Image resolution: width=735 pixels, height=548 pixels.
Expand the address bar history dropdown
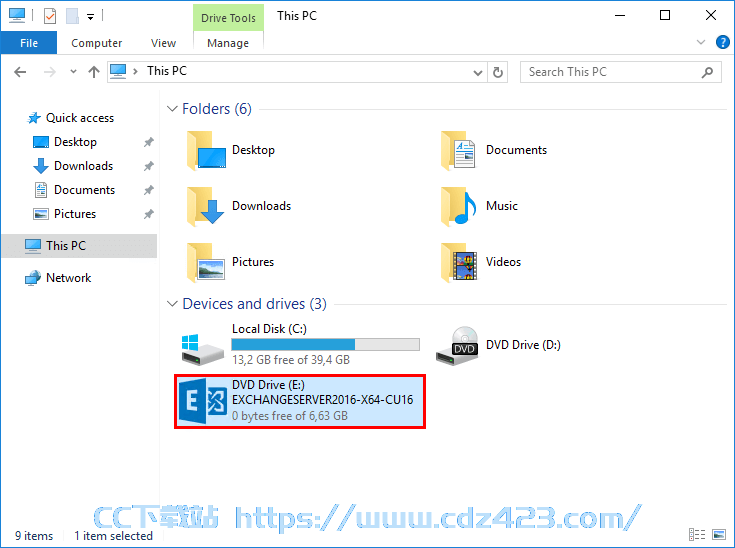[x=478, y=72]
